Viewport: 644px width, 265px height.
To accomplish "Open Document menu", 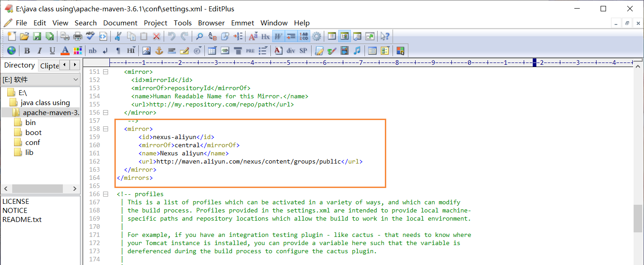I will click(x=120, y=23).
